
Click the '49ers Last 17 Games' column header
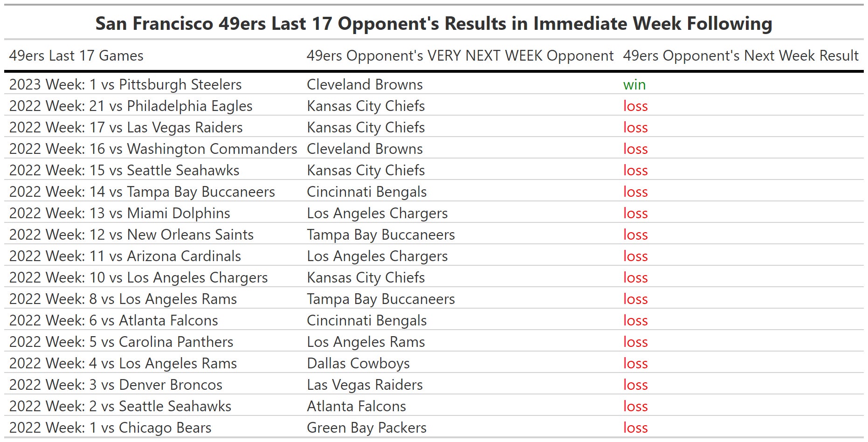point(76,56)
